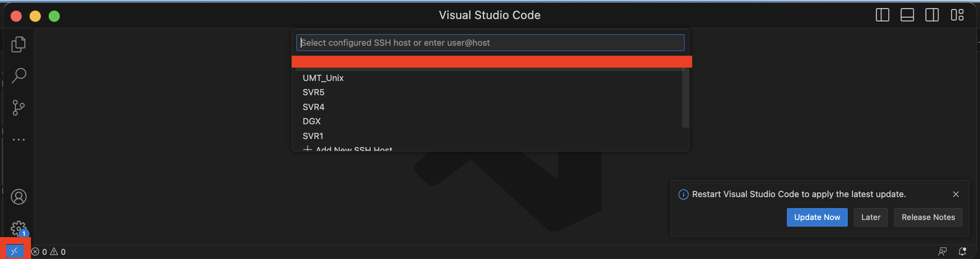Open the Explorer view in activity bar
The height and width of the screenshot is (259, 980).
(x=19, y=44)
